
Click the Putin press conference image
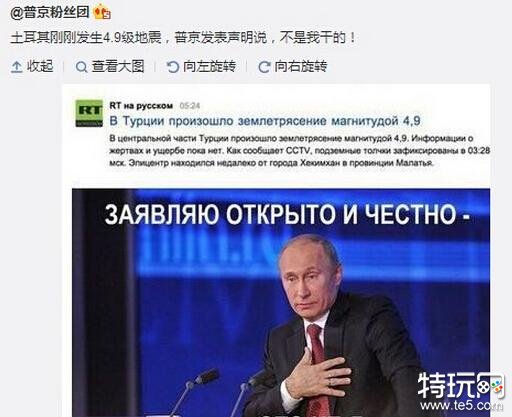pyautogui.click(x=281, y=303)
